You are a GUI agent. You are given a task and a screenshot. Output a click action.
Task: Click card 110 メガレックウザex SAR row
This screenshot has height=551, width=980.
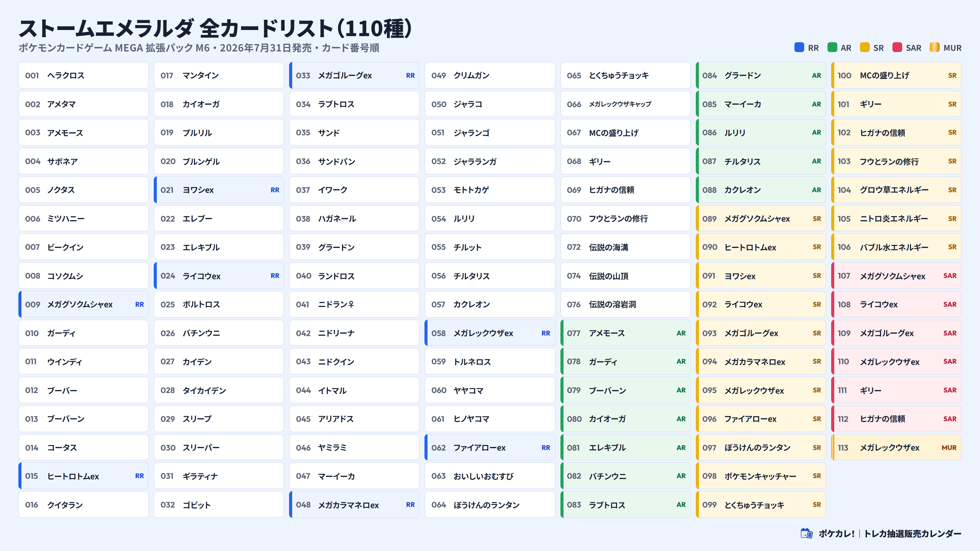click(x=896, y=362)
